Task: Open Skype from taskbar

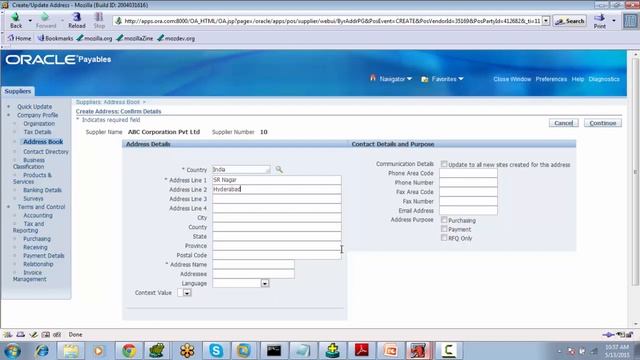Action: click(x=216, y=351)
